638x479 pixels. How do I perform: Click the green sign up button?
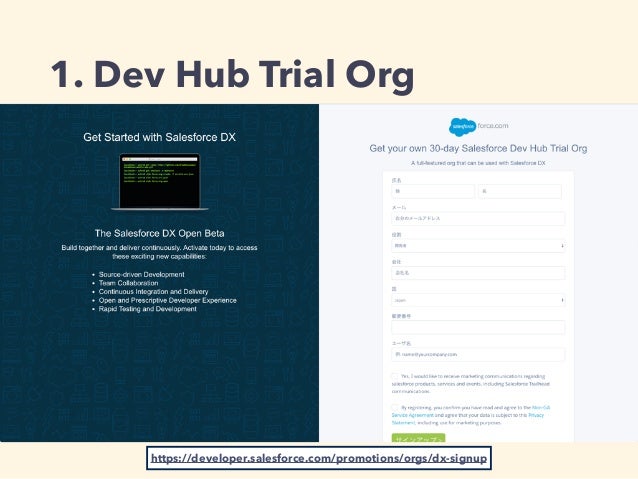(x=418, y=438)
